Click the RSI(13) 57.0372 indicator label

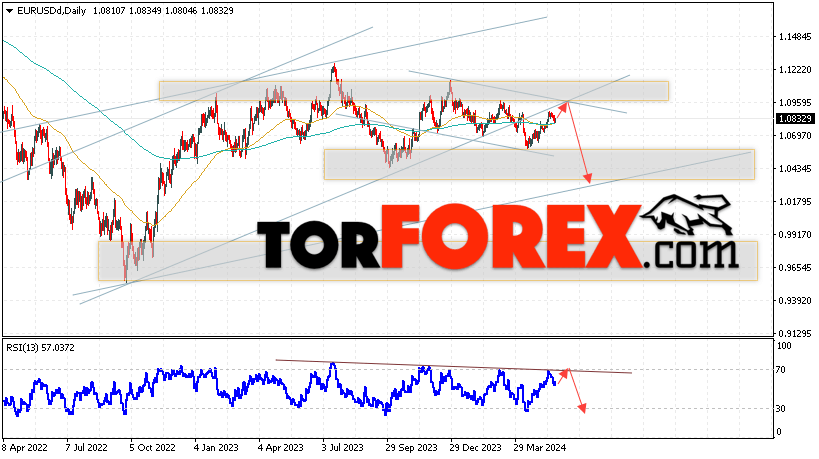click(x=40, y=347)
